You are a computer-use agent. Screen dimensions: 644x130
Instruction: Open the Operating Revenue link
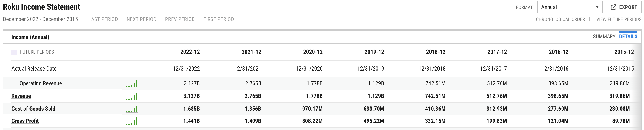point(41,84)
